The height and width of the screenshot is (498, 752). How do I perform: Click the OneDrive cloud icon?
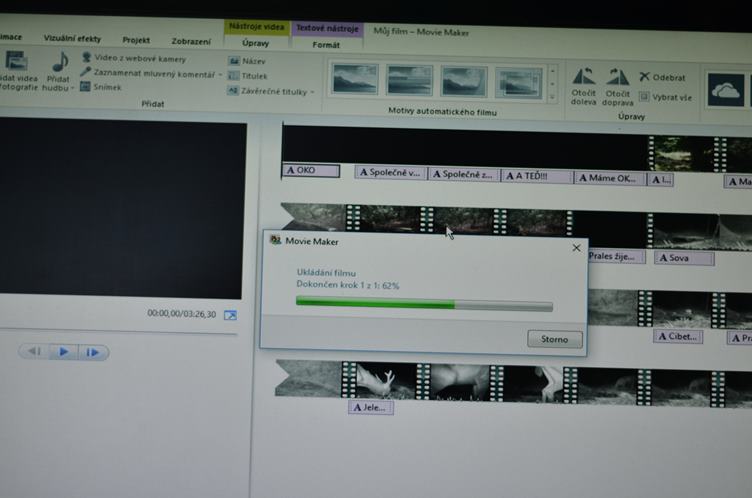726,90
